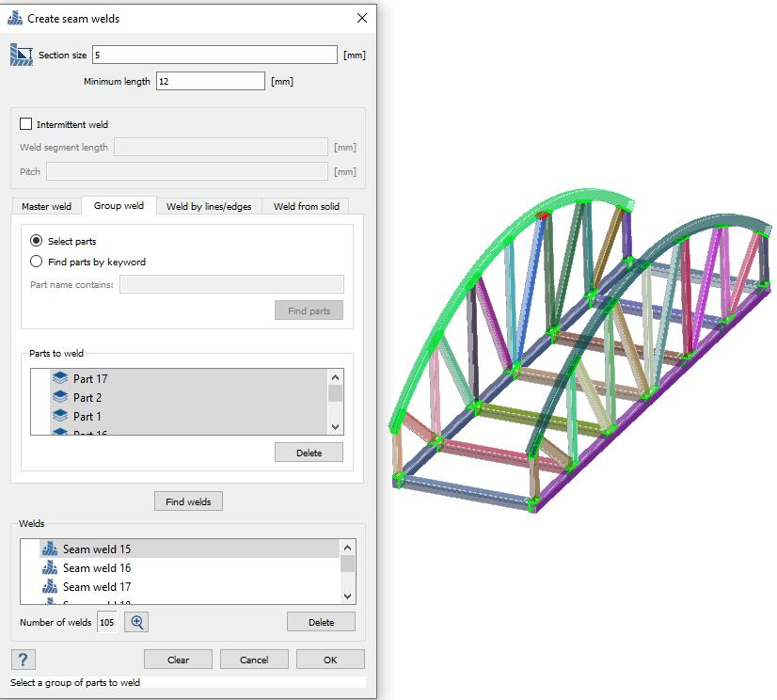The height and width of the screenshot is (700, 777).
Task: Choose the Select parts radio option
Action: (x=37, y=241)
